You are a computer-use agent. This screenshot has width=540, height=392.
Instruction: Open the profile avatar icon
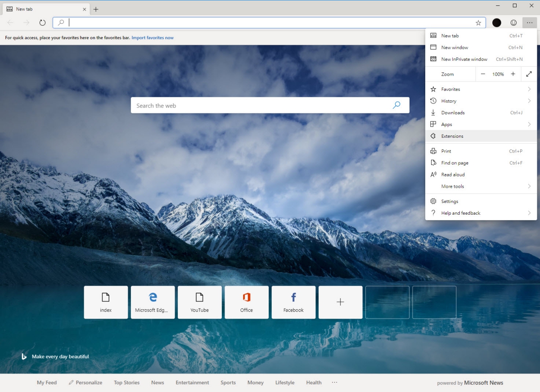click(497, 23)
